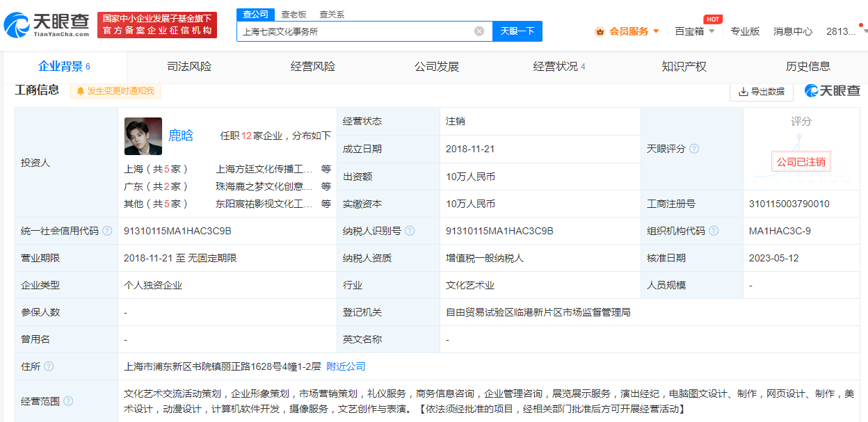
Task: Expand the 会员服务 dropdown arrow
Action: 656,31
